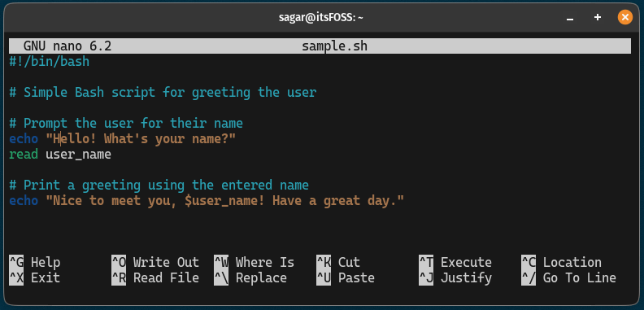The width and height of the screenshot is (644, 310).
Task: Select the ^O Write Out shortcut
Action: pos(155,262)
